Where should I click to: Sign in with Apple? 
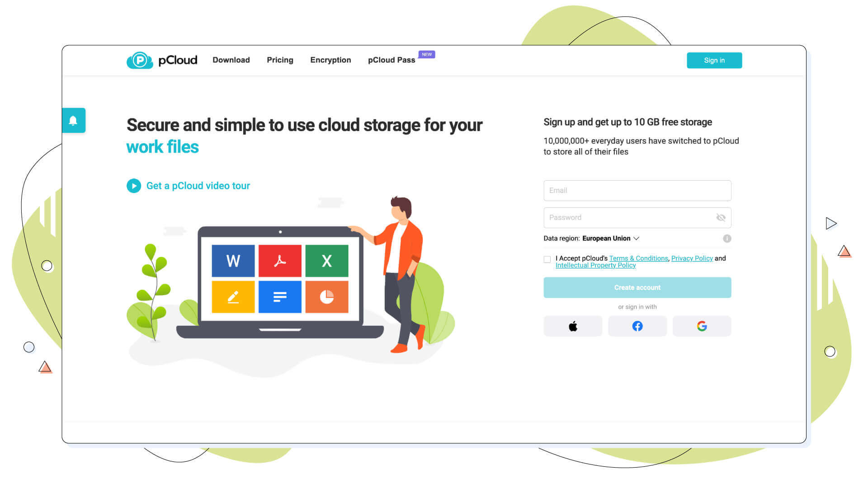573,326
